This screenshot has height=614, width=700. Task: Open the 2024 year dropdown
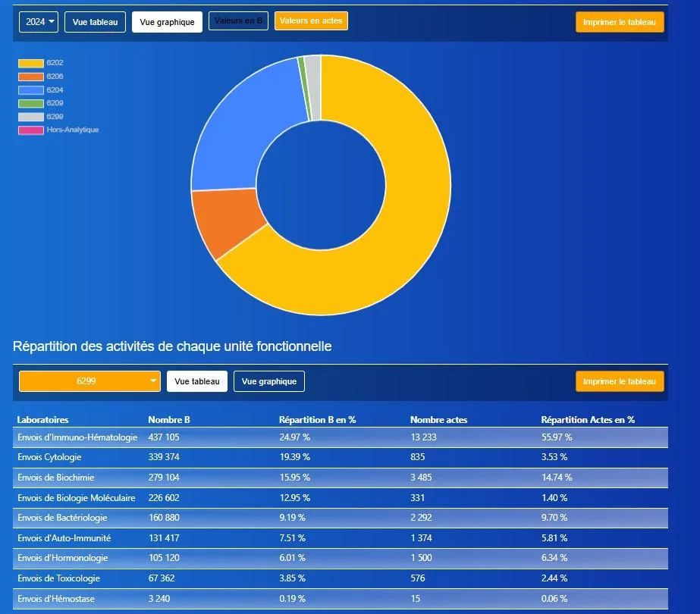(39, 22)
